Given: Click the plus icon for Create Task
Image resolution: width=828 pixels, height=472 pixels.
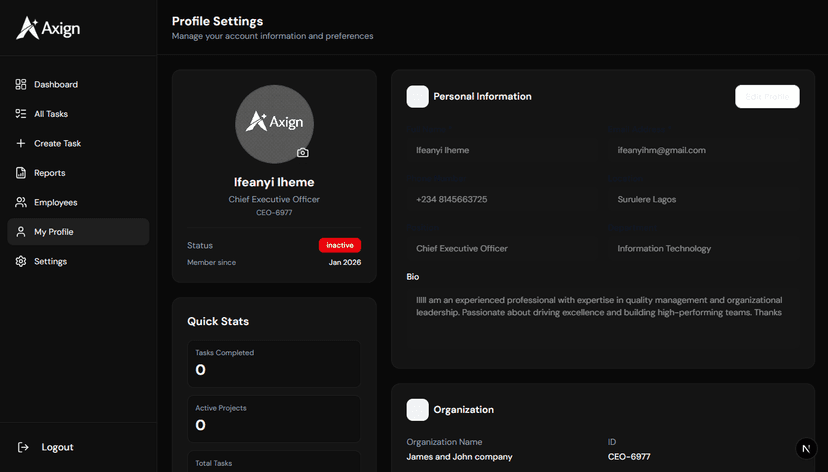Looking at the screenshot, I should pyautogui.click(x=21, y=143).
